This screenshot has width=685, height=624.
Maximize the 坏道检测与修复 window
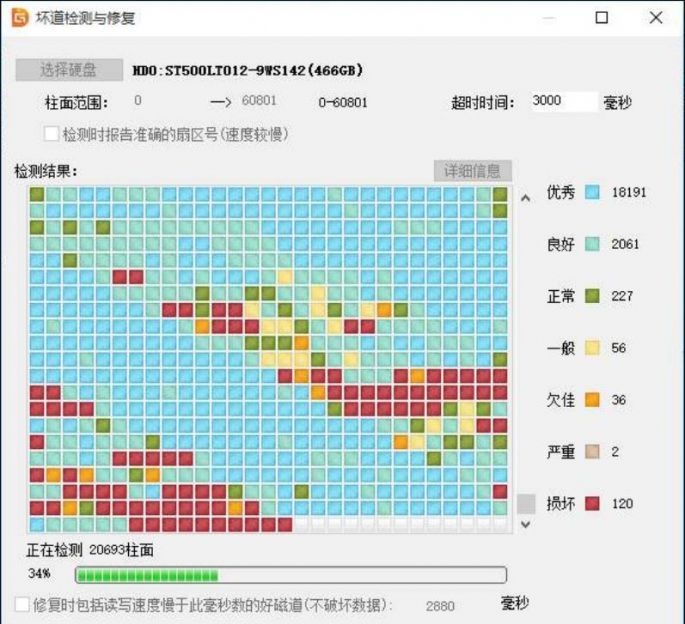click(x=602, y=18)
